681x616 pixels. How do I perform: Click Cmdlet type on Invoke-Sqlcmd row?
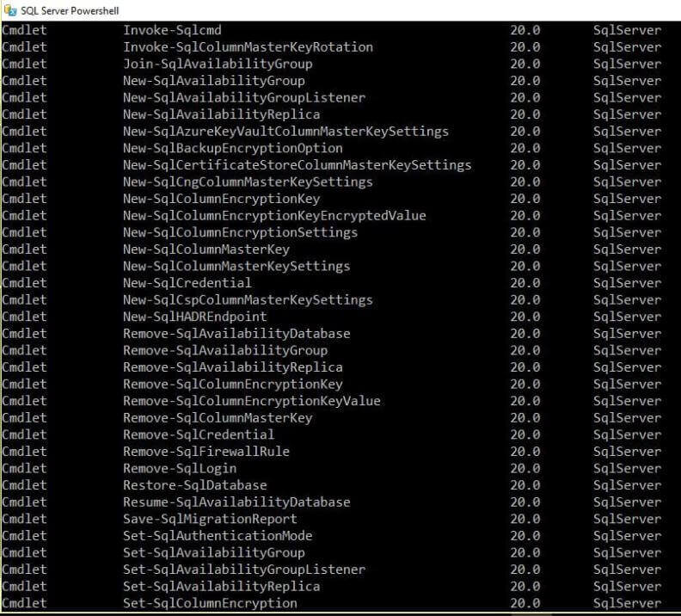pyautogui.click(x=24, y=30)
